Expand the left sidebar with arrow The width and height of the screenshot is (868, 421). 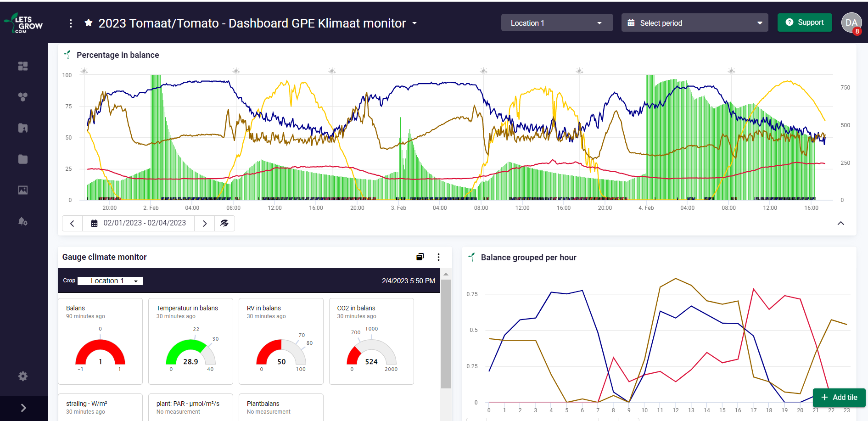coord(23,408)
